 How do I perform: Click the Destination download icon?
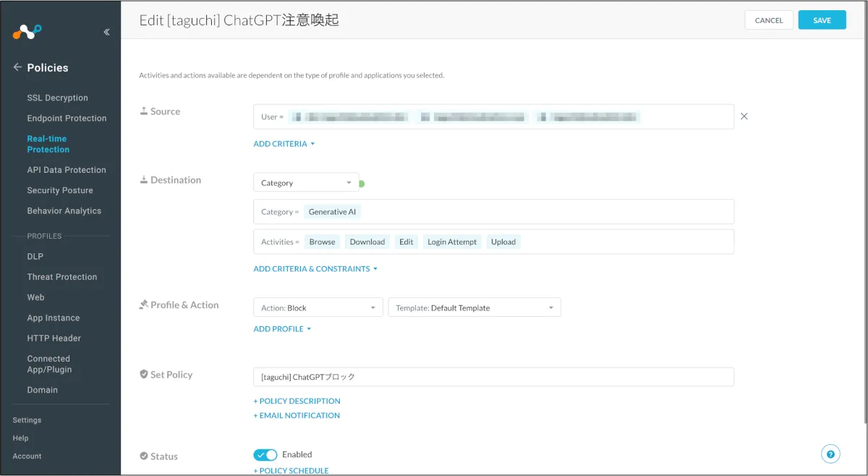[x=143, y=180]
